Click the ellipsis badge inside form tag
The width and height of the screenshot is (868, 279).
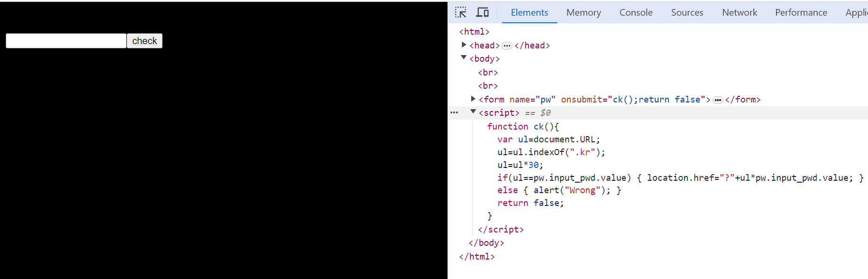[718, 100]
